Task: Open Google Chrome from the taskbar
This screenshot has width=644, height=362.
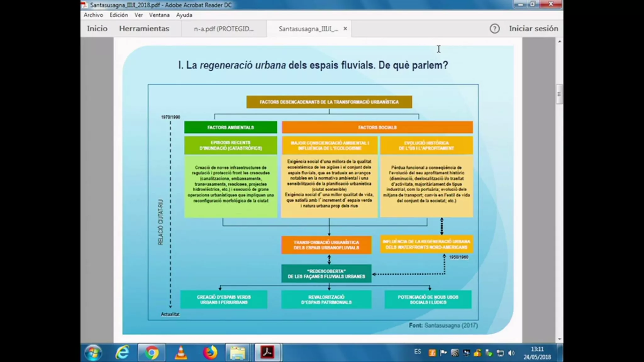Action: coord(152,353)
